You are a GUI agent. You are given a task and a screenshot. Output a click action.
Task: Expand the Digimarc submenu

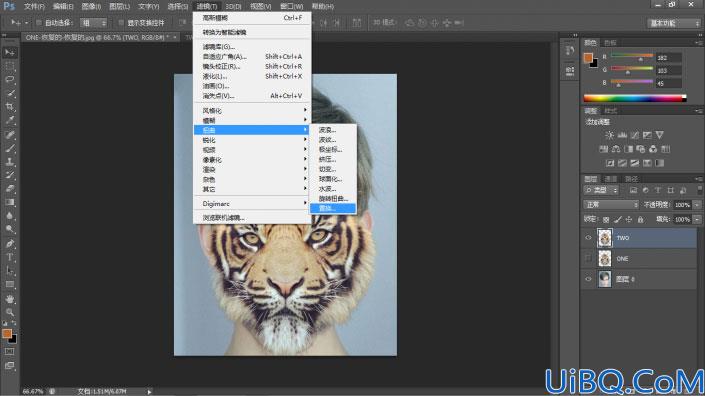tap(252, 204)
